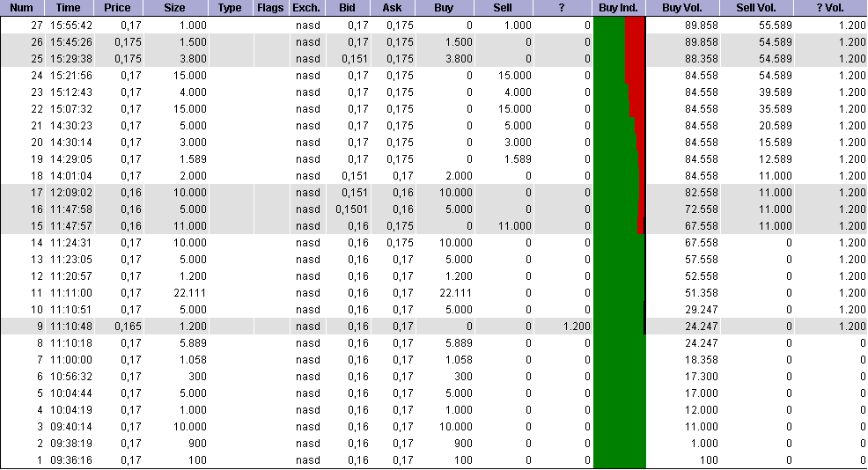Click the red indicator segment in row 27
This screenshot has height=470, width=868.
[635, 26]
